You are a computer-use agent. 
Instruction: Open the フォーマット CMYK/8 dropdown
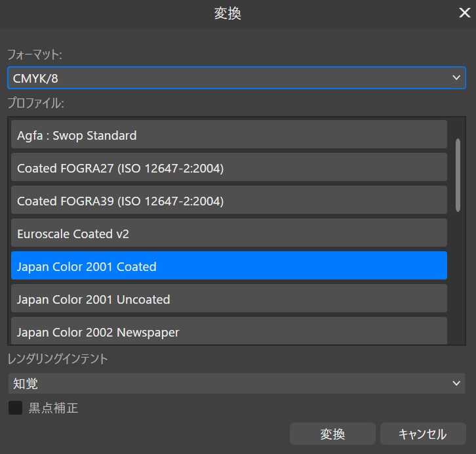(x=237, y=78)
